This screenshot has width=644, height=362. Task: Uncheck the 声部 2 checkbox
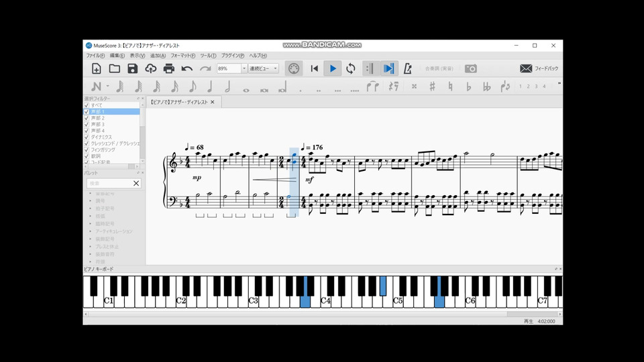click(x=87, y=118)
